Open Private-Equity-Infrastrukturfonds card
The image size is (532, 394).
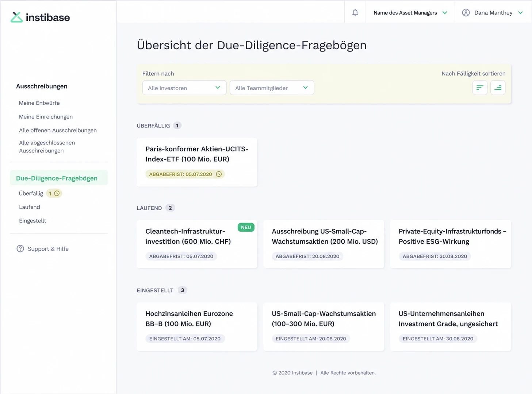451,244
